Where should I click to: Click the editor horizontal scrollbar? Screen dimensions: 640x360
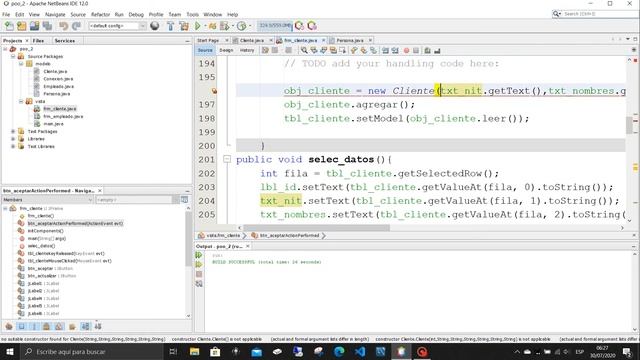[317, 228]
